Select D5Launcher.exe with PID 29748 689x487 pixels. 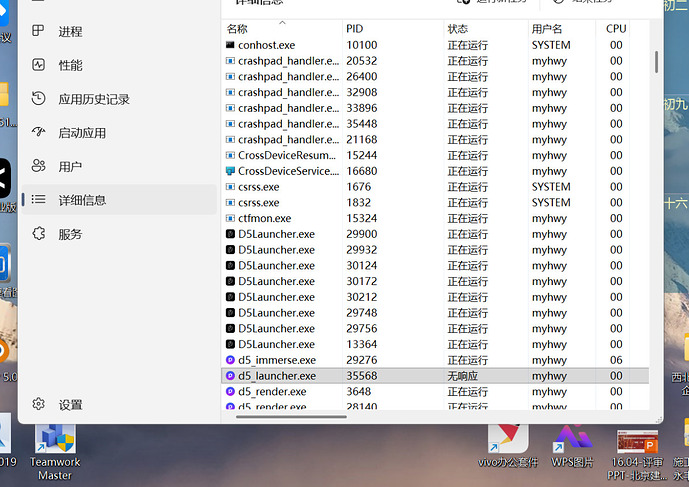click(435, 313)
